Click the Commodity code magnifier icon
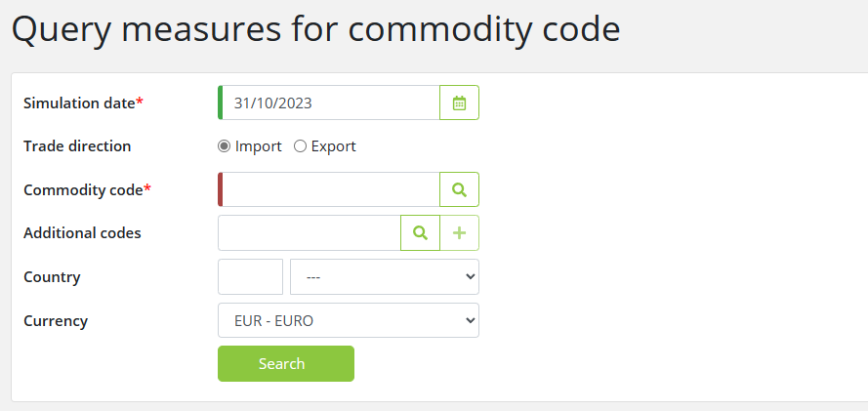 (459, 189)
